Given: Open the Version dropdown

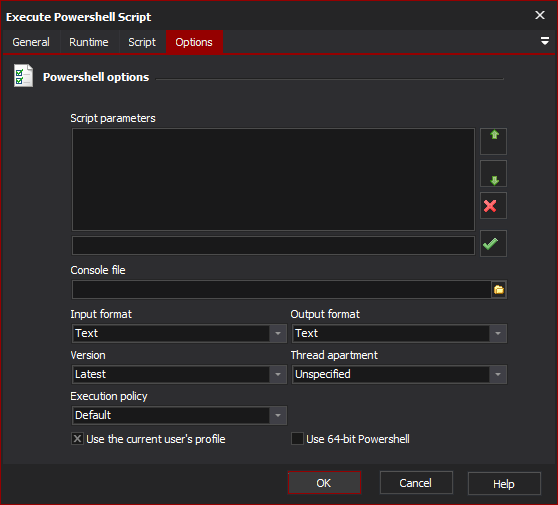Looking at the screenshot, I should click(x=278, y=374).
